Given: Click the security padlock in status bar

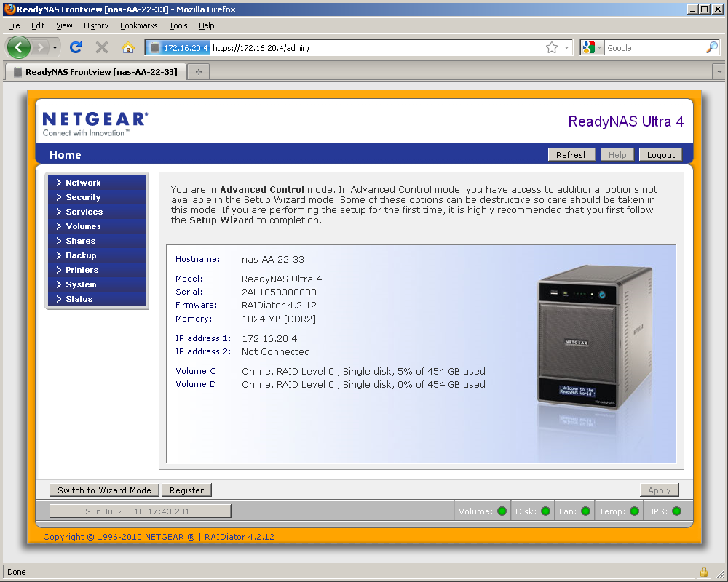Looking at the screenshot, I should pyautogui.click(x=703, y=571).
